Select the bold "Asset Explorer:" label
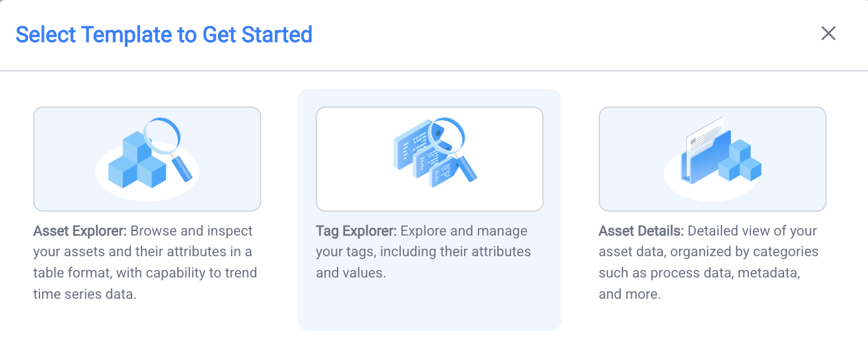The image size is (868, 347). coord(80,231)
